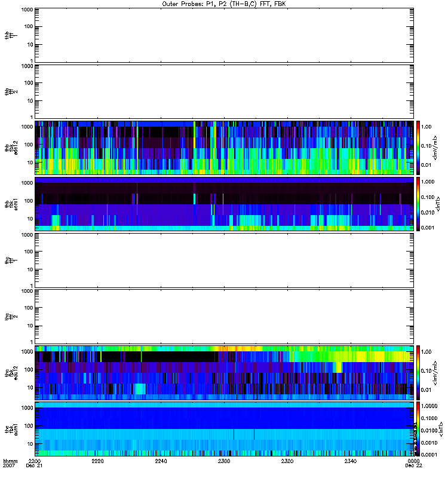Click the thb fbk scm1 spectrogram panel
Image resolution: width=448 pixels, height=478 pixels.
[x=224, y=204]
